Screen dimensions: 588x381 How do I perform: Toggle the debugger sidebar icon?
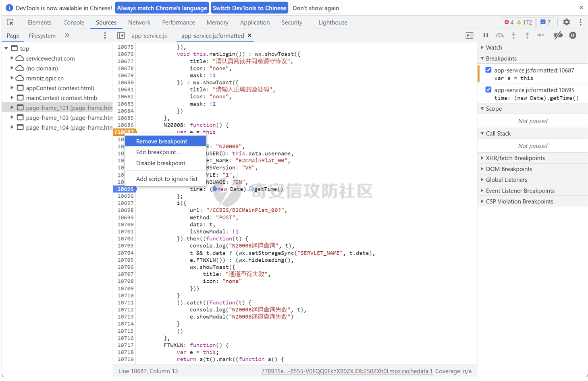(x=470, y=35)
